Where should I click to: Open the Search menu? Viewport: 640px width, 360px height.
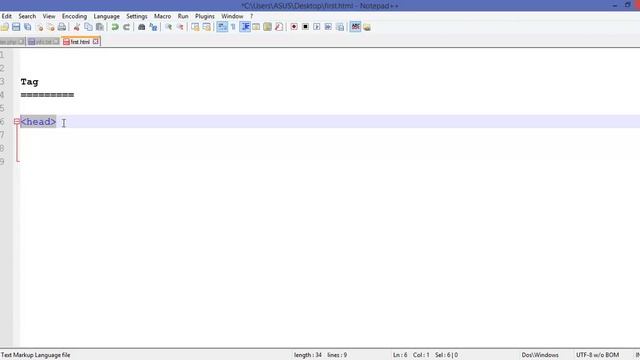[x=27, y=16]
